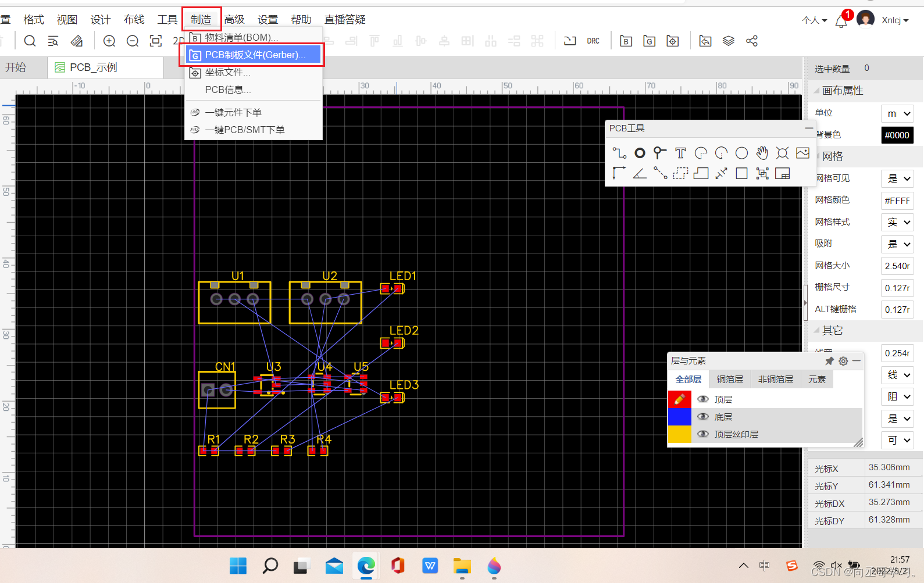
Task: Open the 网格可见 dropdown
Action: (x=897, y=178)
